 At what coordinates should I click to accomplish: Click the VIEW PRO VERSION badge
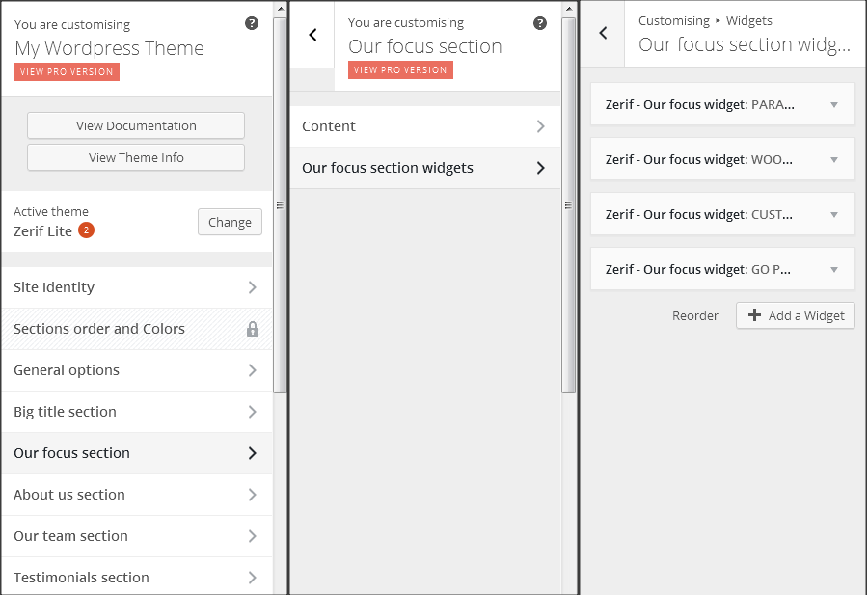pyautogui.click(x=67, y=71)
